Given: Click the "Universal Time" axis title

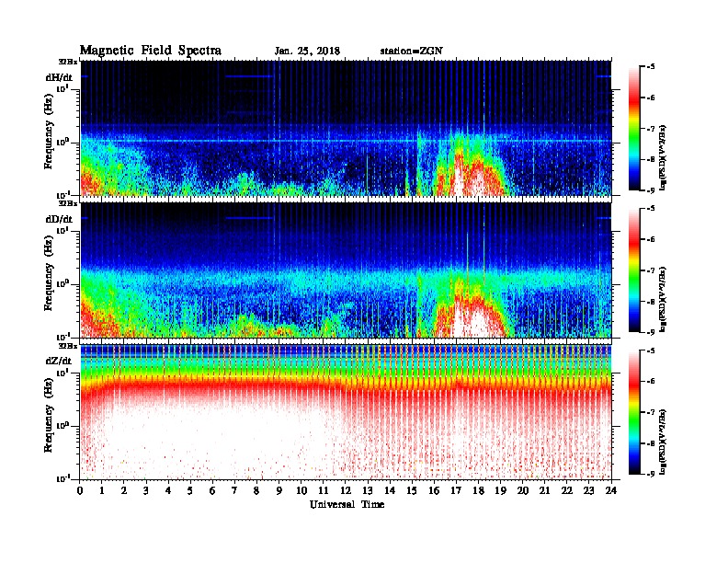Looking at the screenshot, I should click(347, 504).
